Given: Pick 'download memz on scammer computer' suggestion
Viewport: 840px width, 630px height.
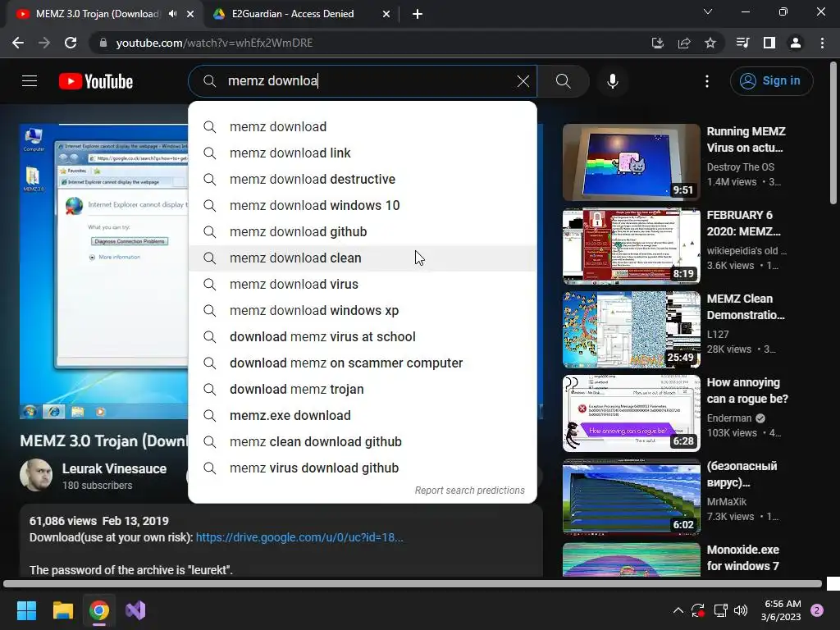Looking at the screenshot, I should [x=363, y=363].
